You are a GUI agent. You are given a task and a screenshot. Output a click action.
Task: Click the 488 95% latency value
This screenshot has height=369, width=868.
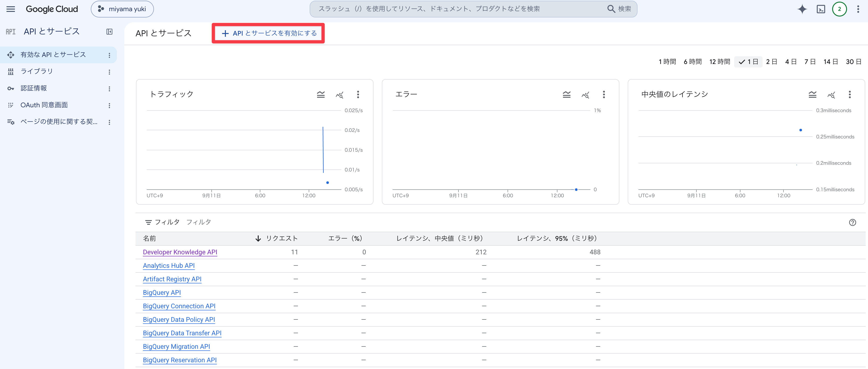(595, 252)
